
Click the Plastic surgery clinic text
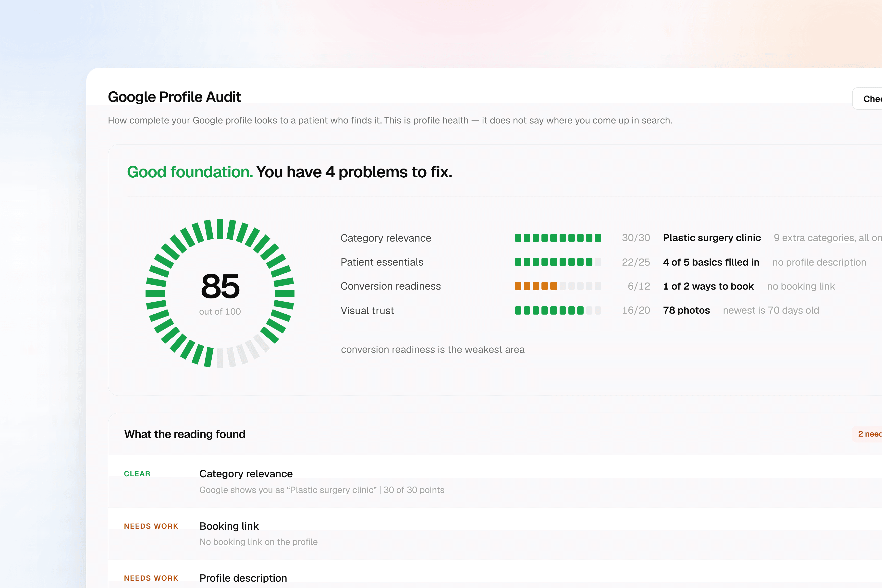coord(712,238)
